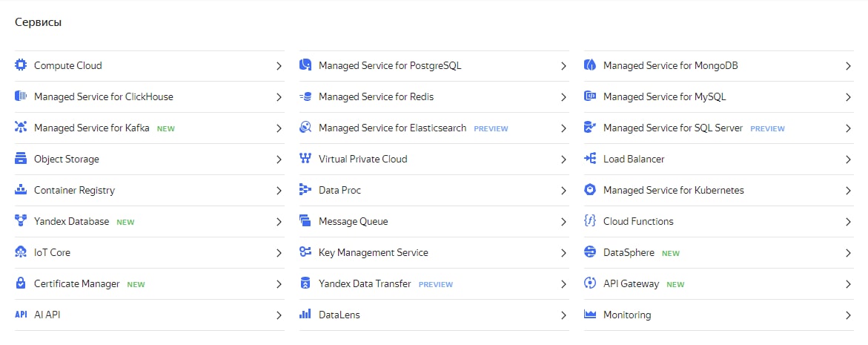Click chevron on the Virtual Private Cloud row
Image resolution: width=868 pixels, height=345 pixels.
[x=563, y=160]
